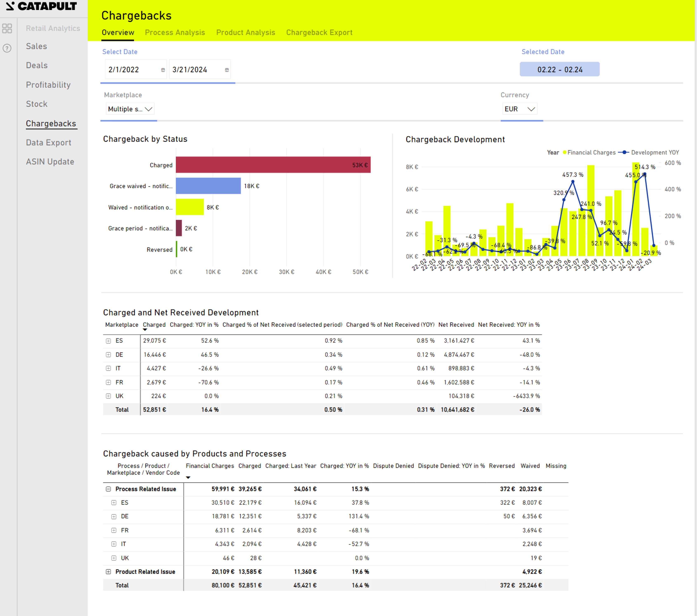Expand the ES row in Charged table
This screenshot has width=697, height=616.
point(108,341)
